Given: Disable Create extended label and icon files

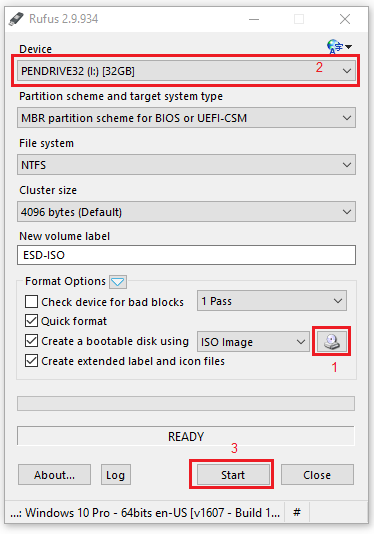Looking at the screenshot, I should [31, 361].
